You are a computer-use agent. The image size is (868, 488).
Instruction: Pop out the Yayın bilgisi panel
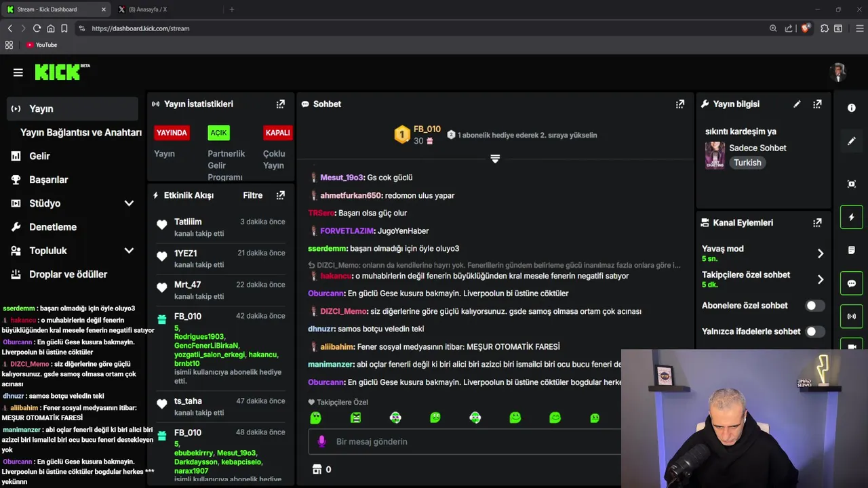click(817, 104)
